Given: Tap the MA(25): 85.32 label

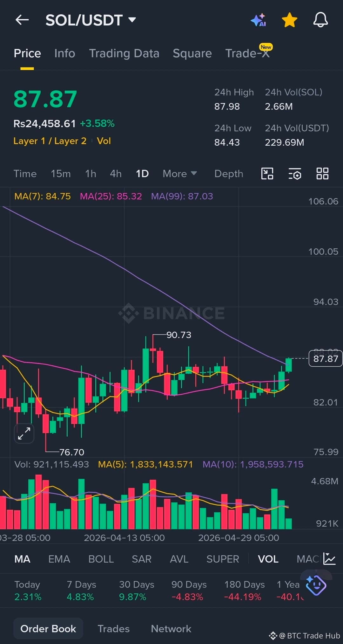Looking at the screenshot, I should [111, 196].
